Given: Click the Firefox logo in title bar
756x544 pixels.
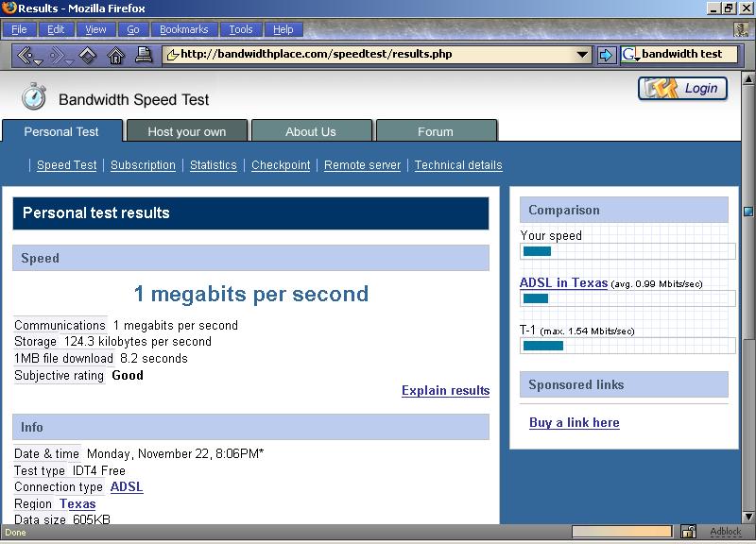Looking at the screenshot, I should pos(9,8).
